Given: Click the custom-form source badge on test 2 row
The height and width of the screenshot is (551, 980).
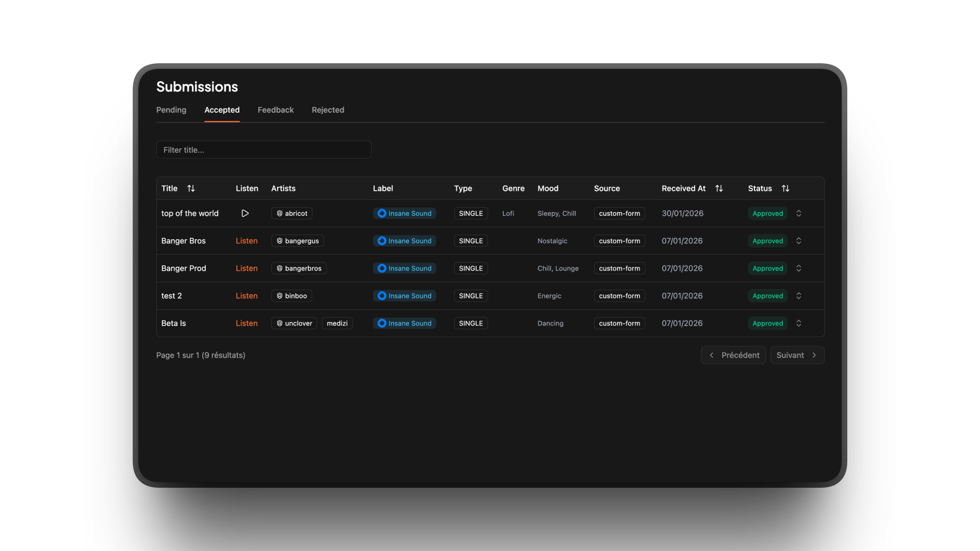Looking at the screenshot, I should [x=619, y=295].
